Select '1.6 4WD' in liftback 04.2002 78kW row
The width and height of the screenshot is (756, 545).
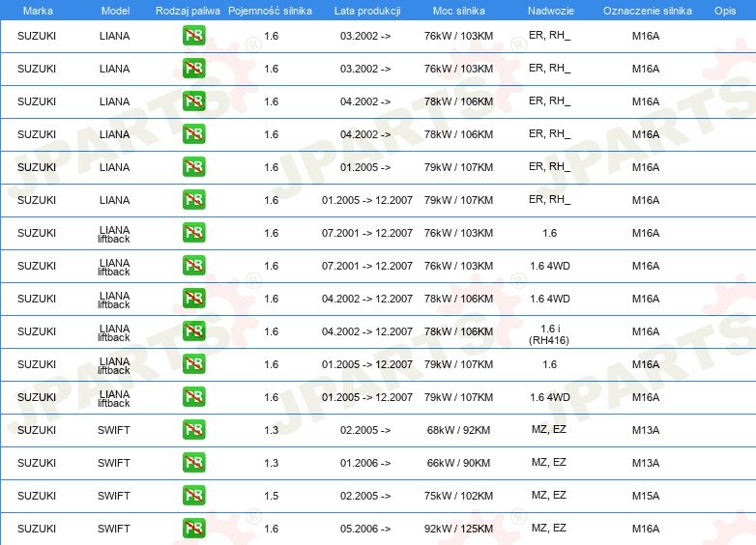pyautogui.click(x=550, y=299)
